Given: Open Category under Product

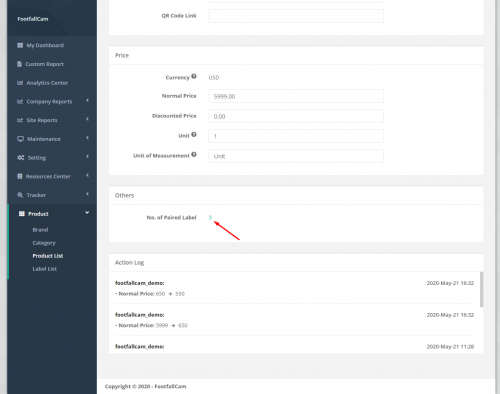Looking at the screenshot, I should click(x=44, y=243).
